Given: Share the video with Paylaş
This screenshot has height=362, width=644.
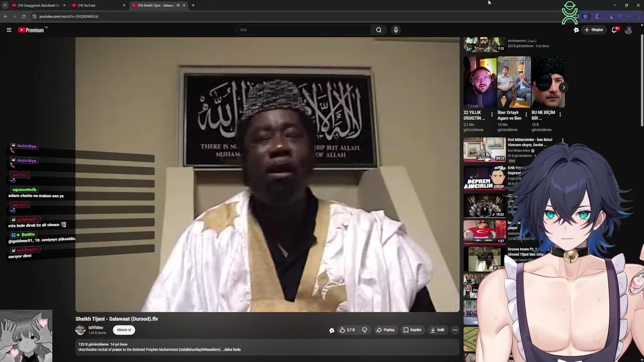Looking at the screenshot, I should [385, 330].
